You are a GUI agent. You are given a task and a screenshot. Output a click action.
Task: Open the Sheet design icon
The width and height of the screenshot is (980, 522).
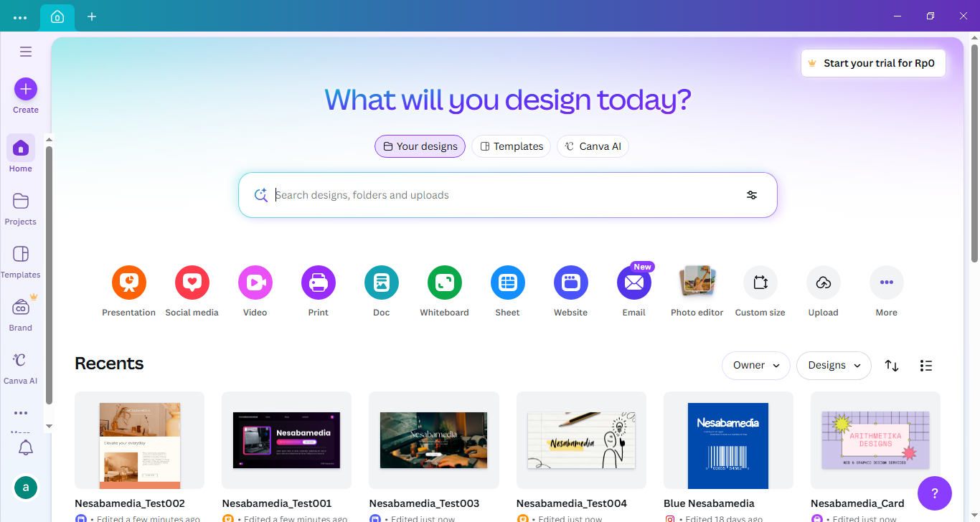click(x=508, y=283)
